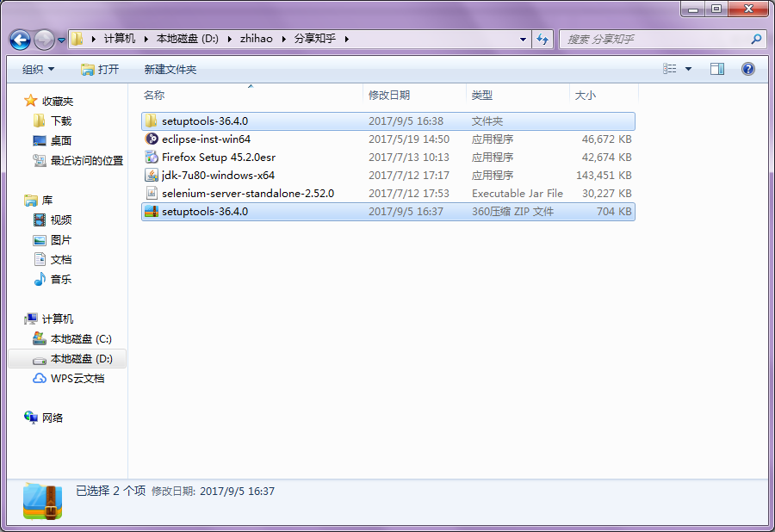Toggle the preview pane icon

(717, 69)
